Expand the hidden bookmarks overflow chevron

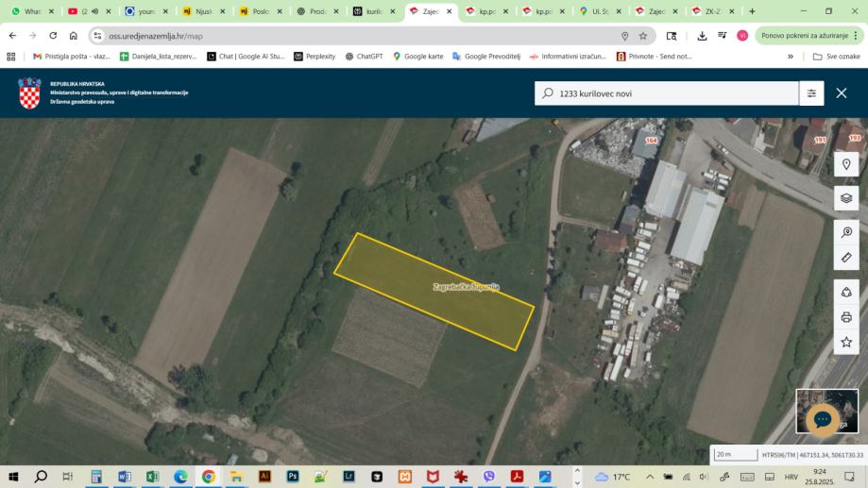(791, 57)
